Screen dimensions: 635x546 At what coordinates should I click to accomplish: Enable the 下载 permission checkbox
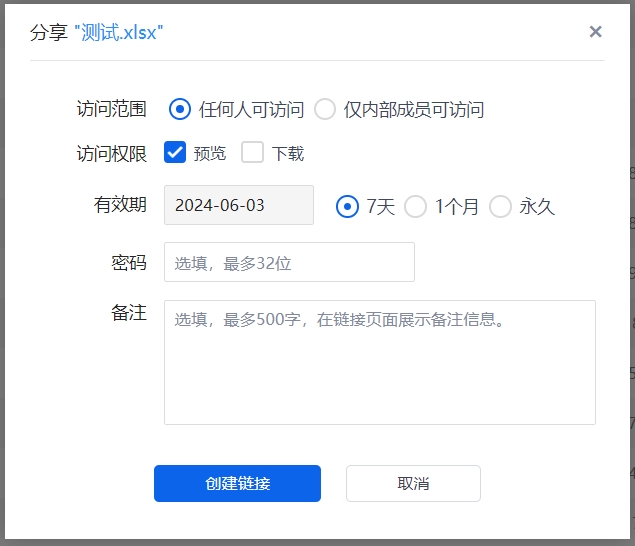(x=253, y=152)
